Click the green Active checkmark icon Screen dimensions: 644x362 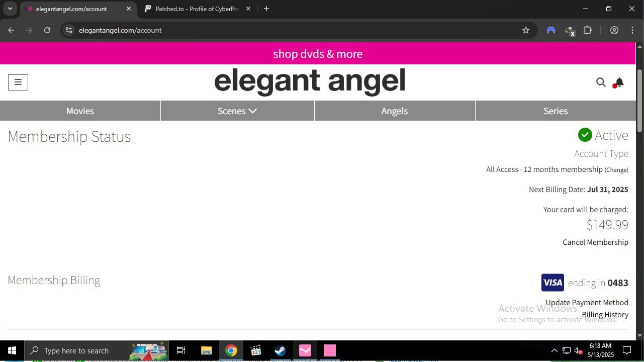pos(585,135)
